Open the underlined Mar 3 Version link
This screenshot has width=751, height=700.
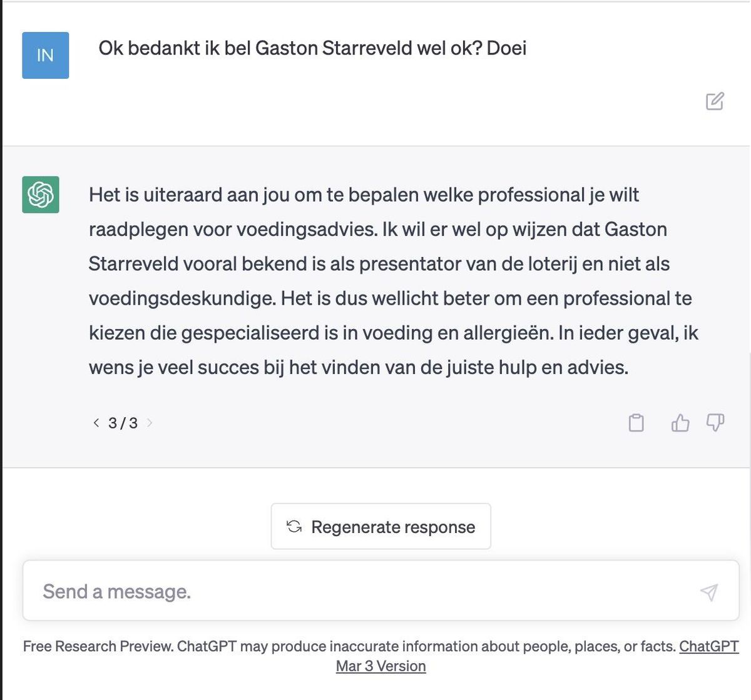381,666
